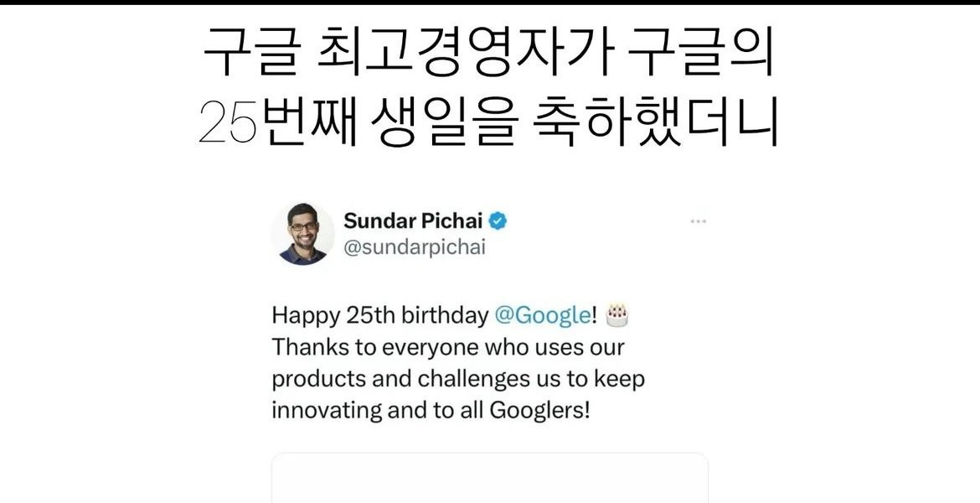Open the tweet's three-dot more menu
Image resolution: width=980 pixels, height=503 pixels.
[x=698, y=221]
